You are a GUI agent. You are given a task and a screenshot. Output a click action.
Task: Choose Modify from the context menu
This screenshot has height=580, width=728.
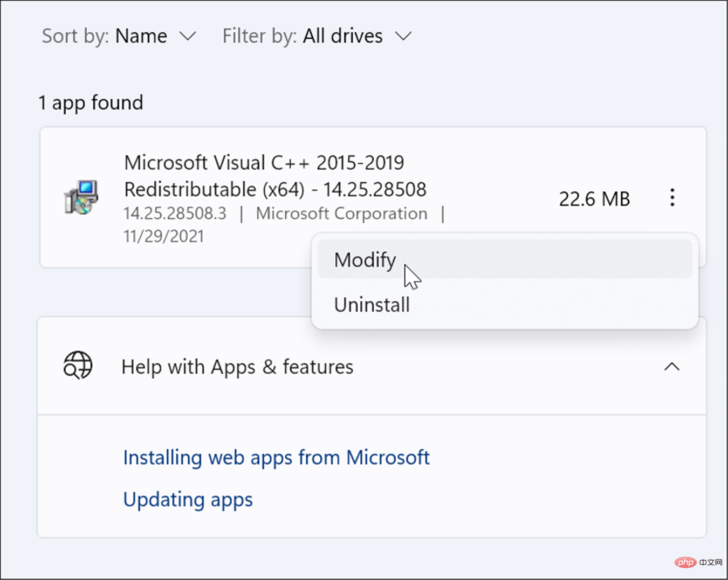pyautogui.click(x=505, y=260)
